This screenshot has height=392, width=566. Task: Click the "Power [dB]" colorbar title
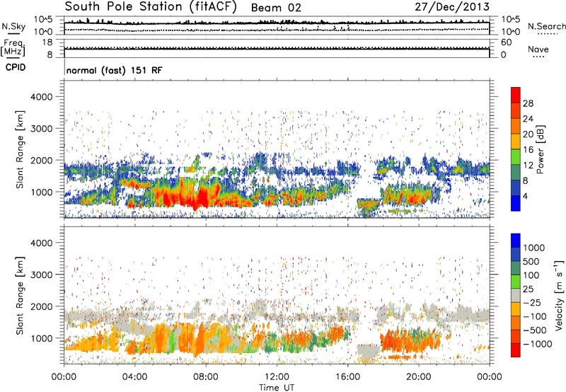(540, 149)
